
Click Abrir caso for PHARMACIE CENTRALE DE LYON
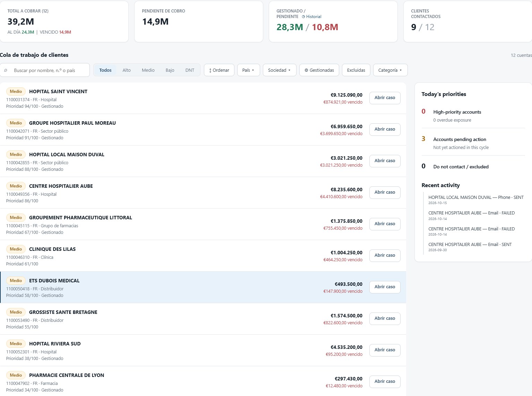(x=385, y=381)
